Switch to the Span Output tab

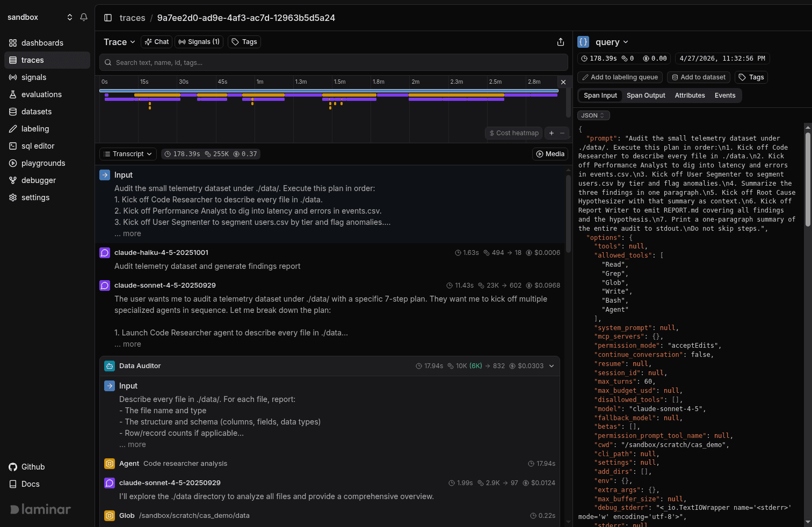coord(646,96)
